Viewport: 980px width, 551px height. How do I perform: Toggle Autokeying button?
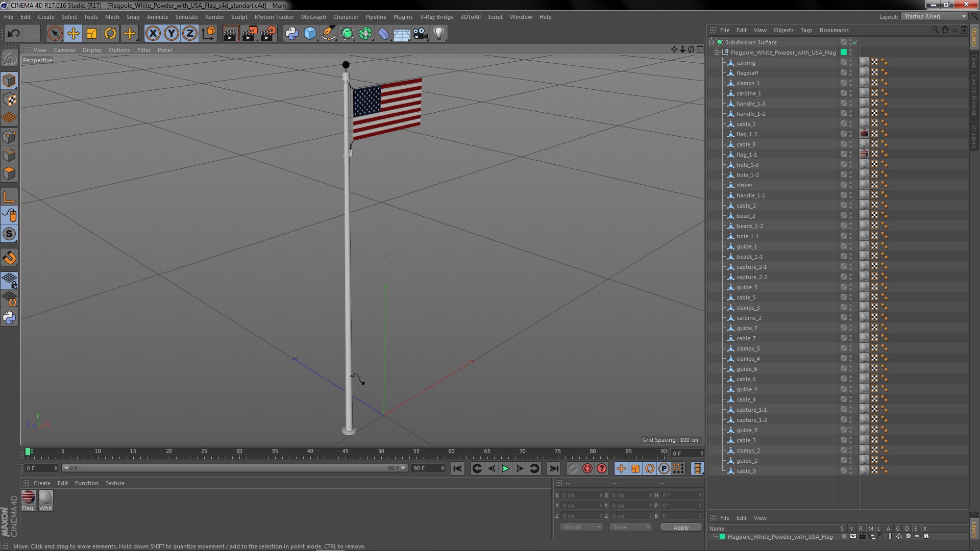tap(587, 468)
